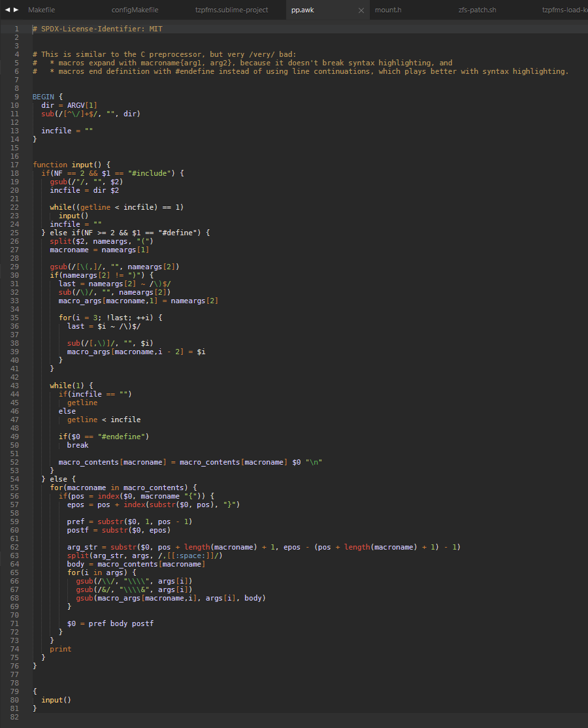Open the configMakefile tab
The width and height of the screenshot is (588, 728).
[135, 10]
